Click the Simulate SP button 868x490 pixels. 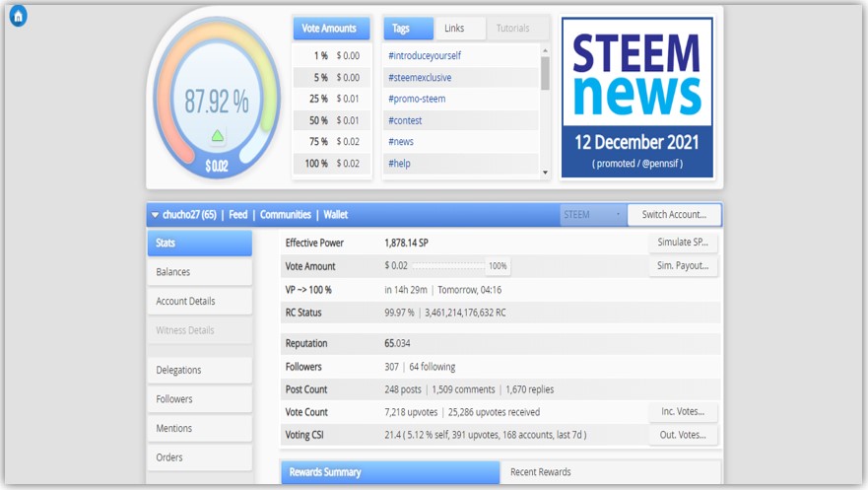click(683, 243)
